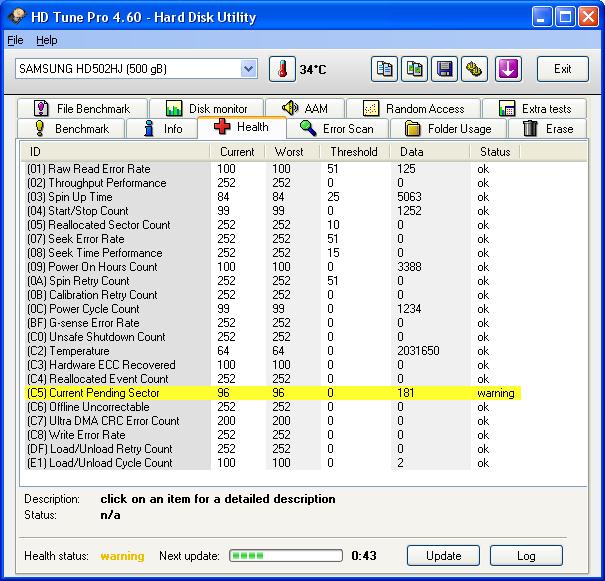Click the 'warning' status in C5 row
The image size is (605, 581).
496,393
